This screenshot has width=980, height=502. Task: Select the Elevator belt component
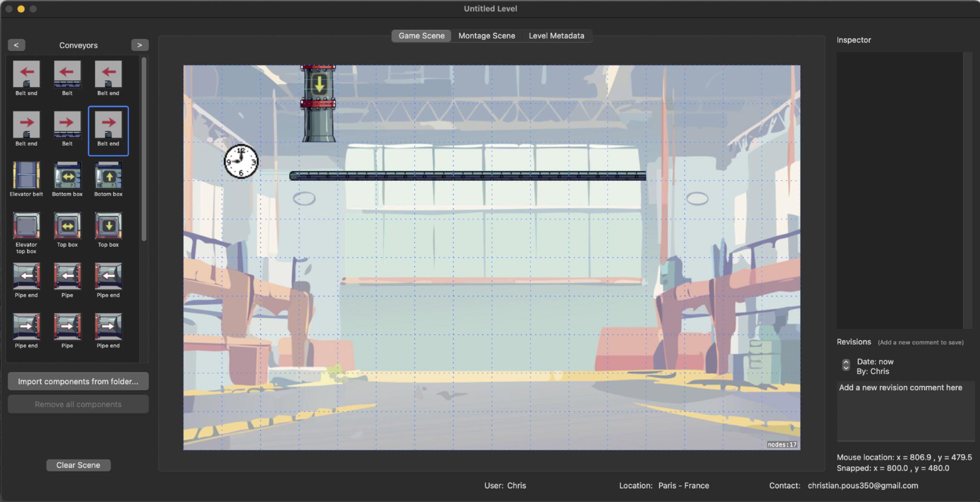click(x=26, y=175)
